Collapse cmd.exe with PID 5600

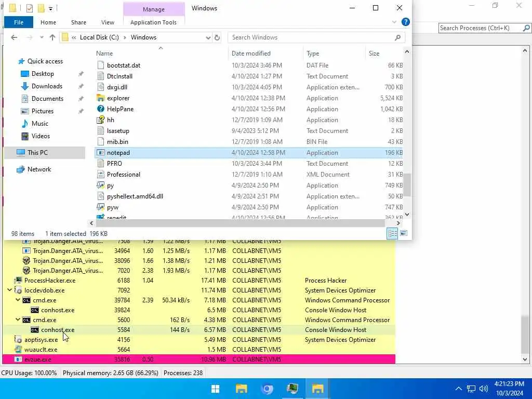click(x=18, y=320)
